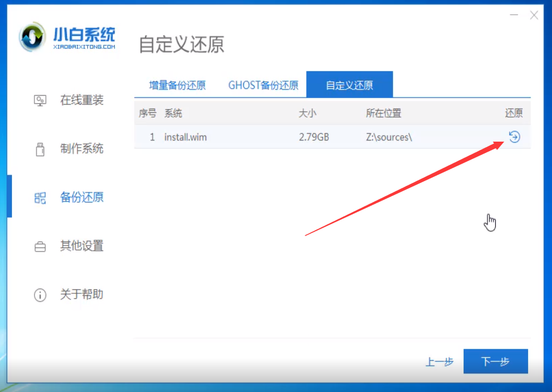
Task: Open 其他设置 in the sidebar
Action: coord(82,246)
